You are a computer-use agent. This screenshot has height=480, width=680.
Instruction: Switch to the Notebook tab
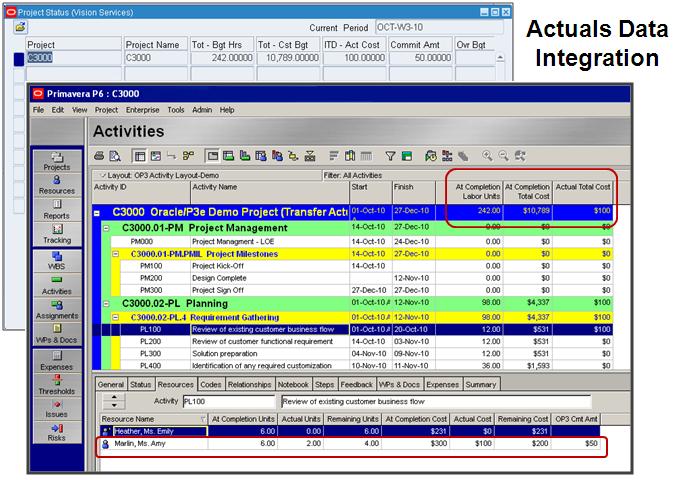[x=293, y=385]
